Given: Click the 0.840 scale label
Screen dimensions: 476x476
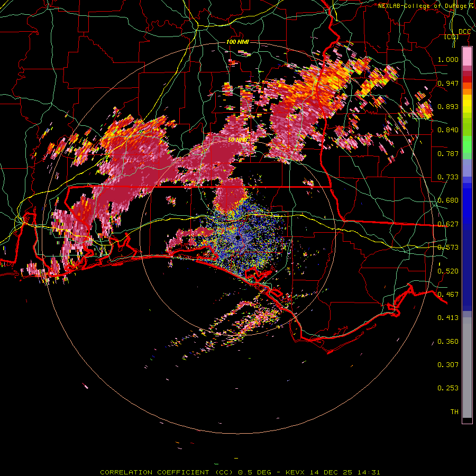Looking at the screenshot, I should point(448,130).
